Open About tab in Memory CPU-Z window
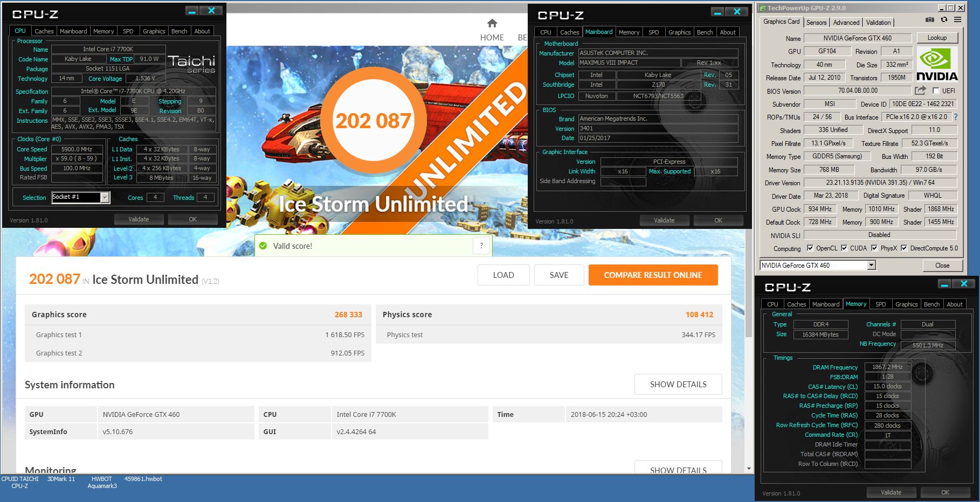 pyautogui.click(x=954, y=304)
